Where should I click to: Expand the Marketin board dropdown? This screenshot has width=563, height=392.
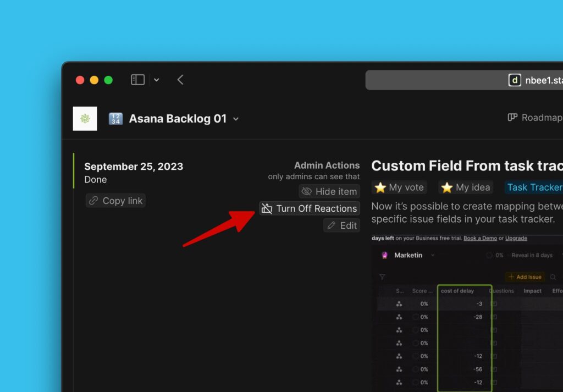tap(433, 256)
